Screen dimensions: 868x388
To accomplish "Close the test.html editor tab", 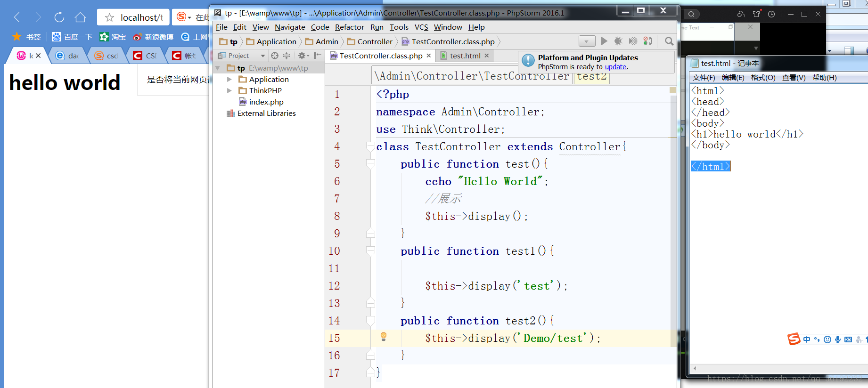I will click(x=487, y=56).
